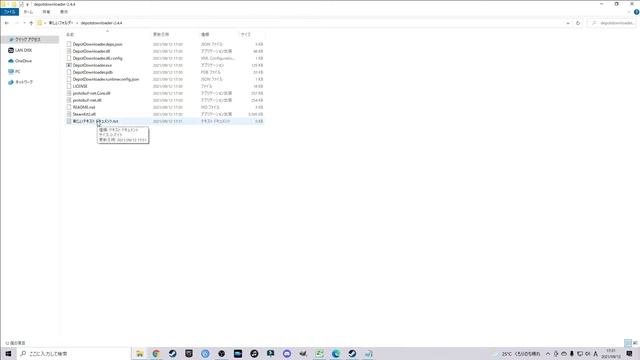
Task: Click the taskbar clock and date
Action: click(611, 354)
